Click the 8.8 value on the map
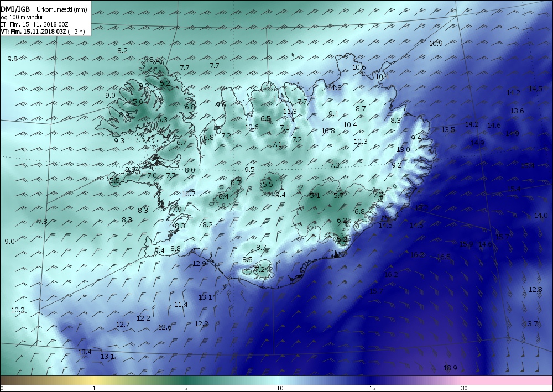 pos(176,249)
